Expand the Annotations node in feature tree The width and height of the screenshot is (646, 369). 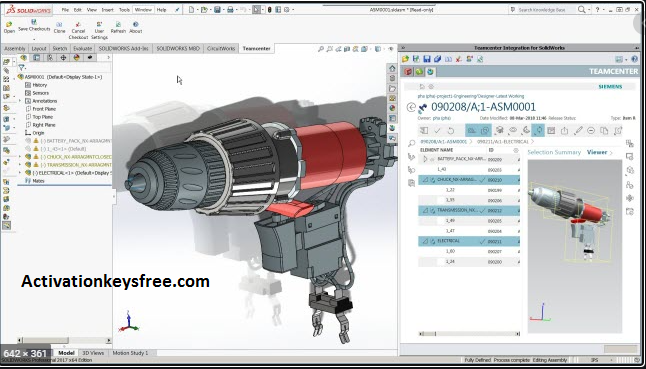(x=20, y=101)
